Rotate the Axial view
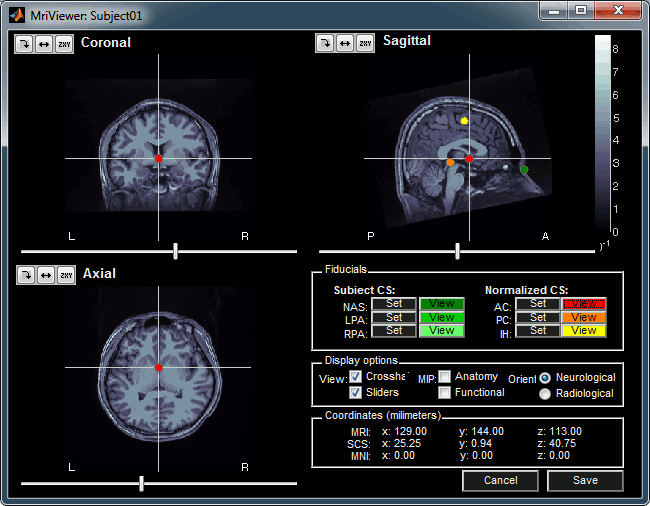650x506 pixels. [x=25, y=275]
